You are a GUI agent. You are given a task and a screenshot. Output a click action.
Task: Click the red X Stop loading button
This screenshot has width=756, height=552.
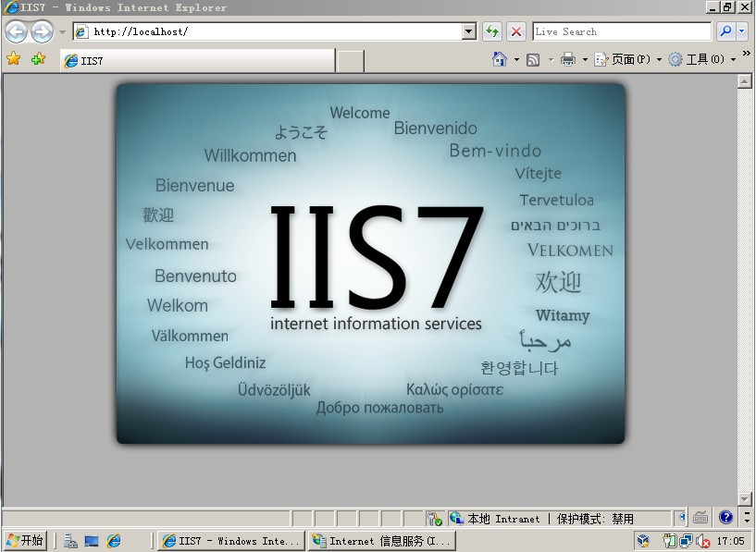click(516, 31)
